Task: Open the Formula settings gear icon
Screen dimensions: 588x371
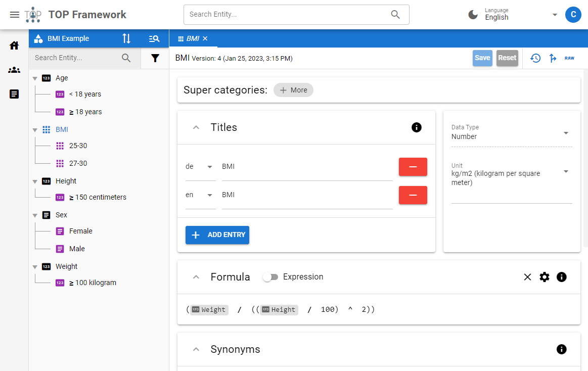Action: 545,277
